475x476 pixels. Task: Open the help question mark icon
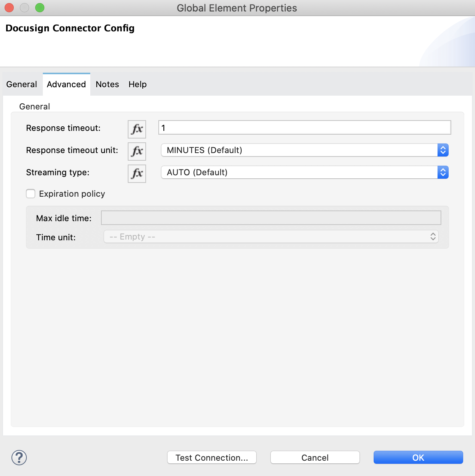tap(19, 458)
